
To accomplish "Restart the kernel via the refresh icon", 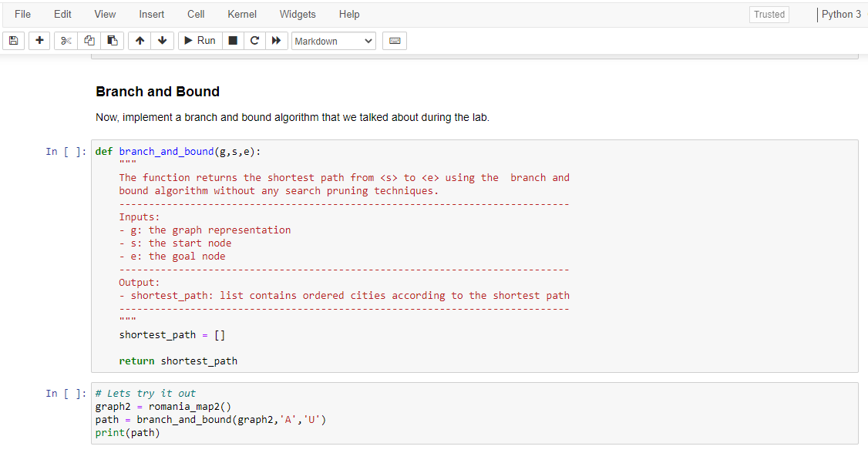I will click(254, 40).
